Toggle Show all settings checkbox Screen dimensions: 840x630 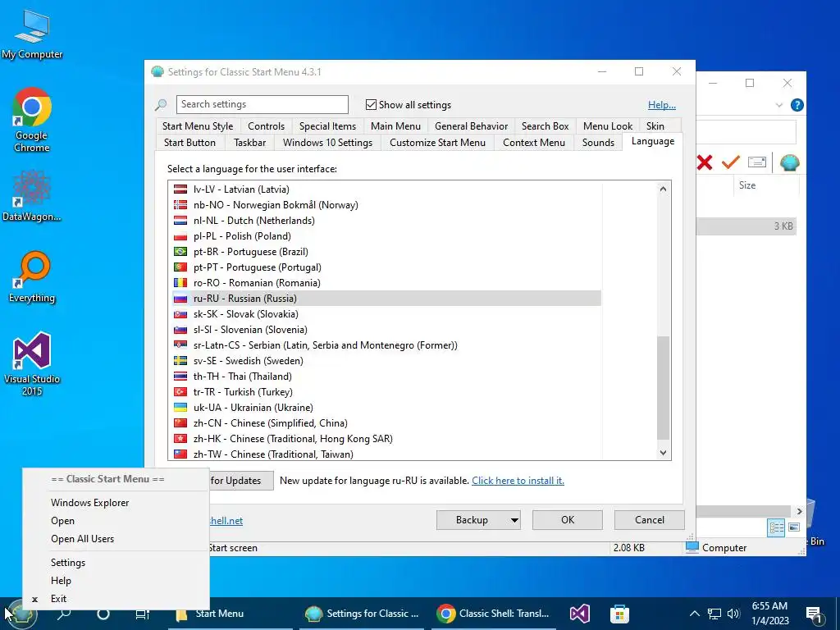pos(371,105)
